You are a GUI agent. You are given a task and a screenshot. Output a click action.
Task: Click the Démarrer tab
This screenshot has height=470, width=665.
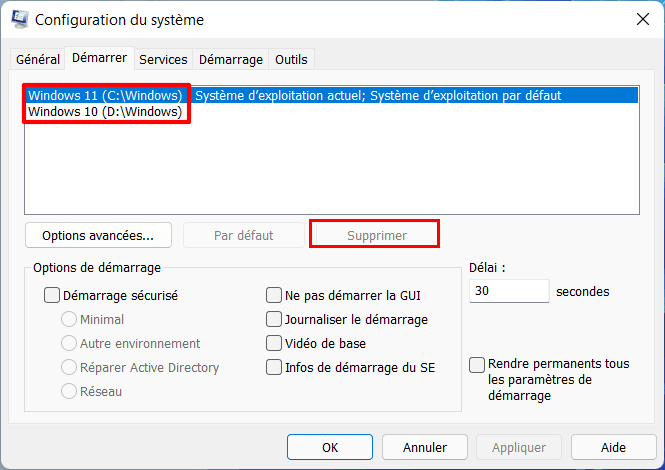coord(99,58)
